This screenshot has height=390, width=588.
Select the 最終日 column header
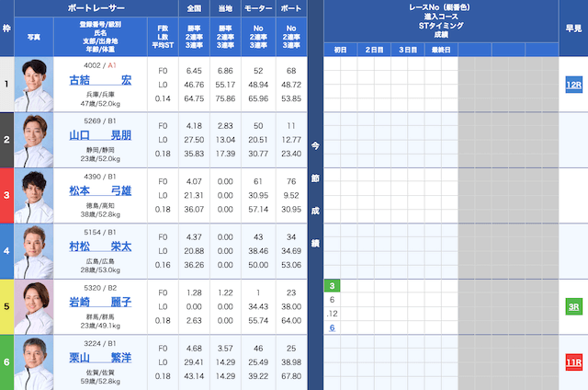[441, 49]
